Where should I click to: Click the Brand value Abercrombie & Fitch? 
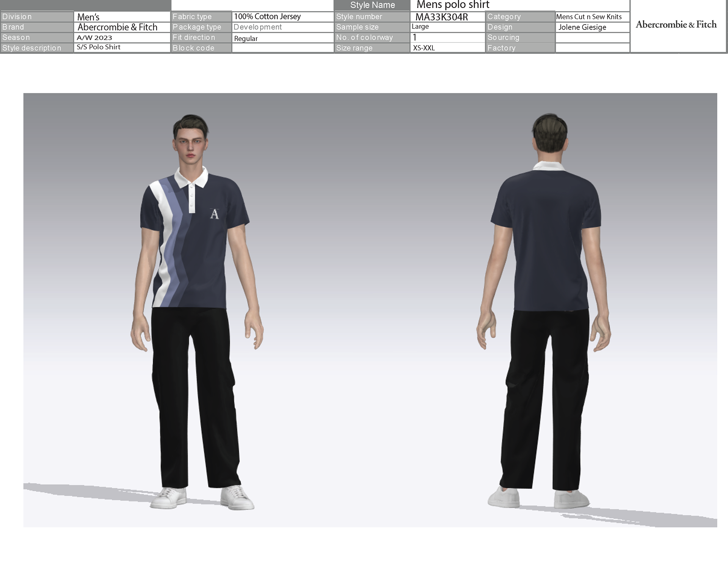pyautogui.click(x=117, y=27)
